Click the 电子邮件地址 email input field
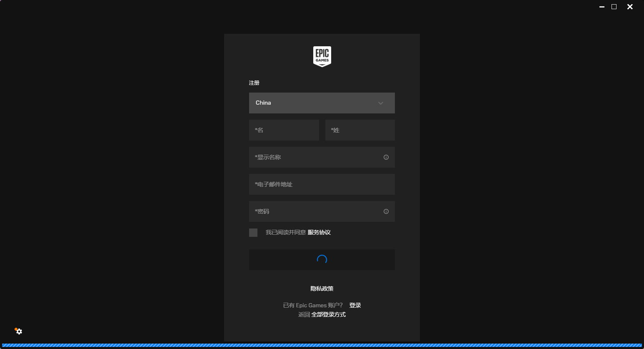644x349 pixels. click(322, 184)
